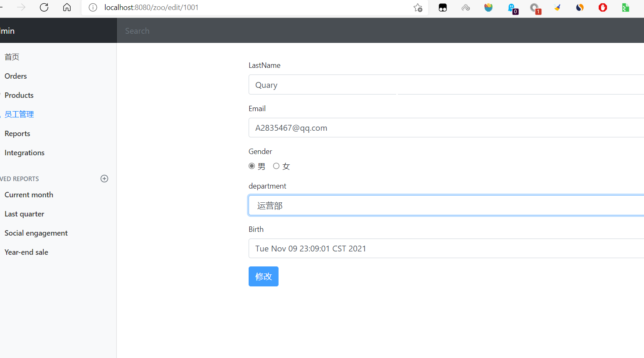Add this page to favorites
The height and width of the screenshot is (358, 644).
click(418, 7)
